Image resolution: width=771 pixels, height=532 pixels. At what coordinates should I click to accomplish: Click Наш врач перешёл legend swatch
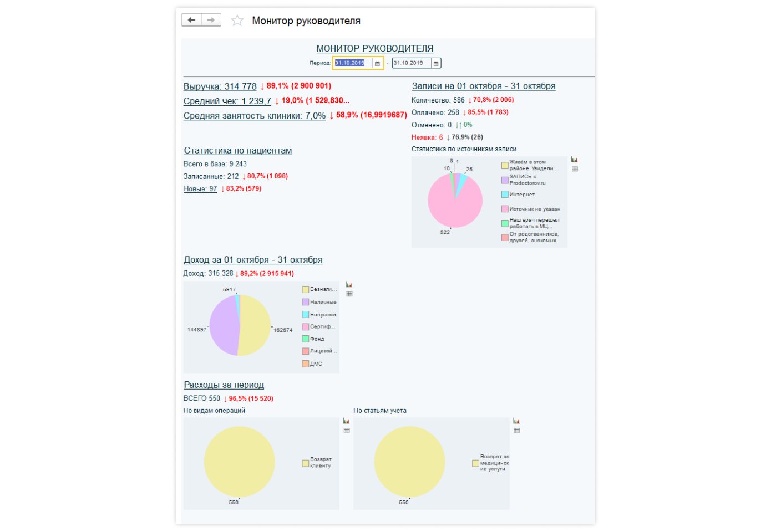click(x=505, y=223)
